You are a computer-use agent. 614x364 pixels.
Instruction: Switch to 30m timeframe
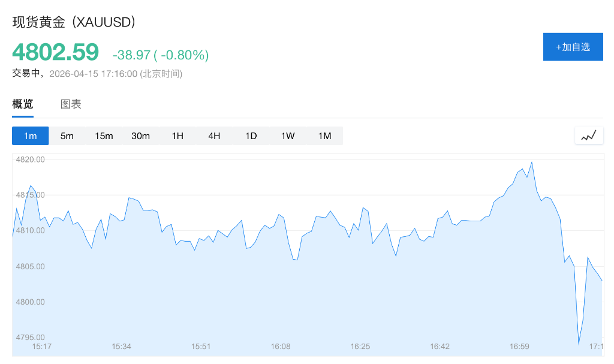(140, 136)
